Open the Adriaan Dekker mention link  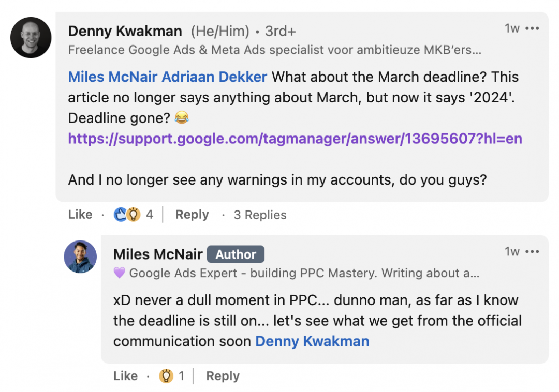coord(214,77)
